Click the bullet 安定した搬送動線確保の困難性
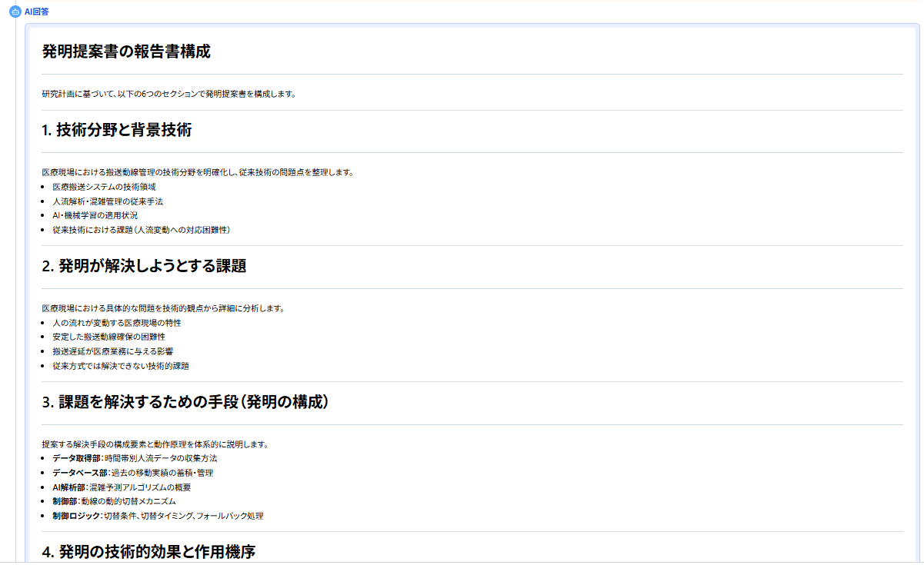 (x=108, y=337)
